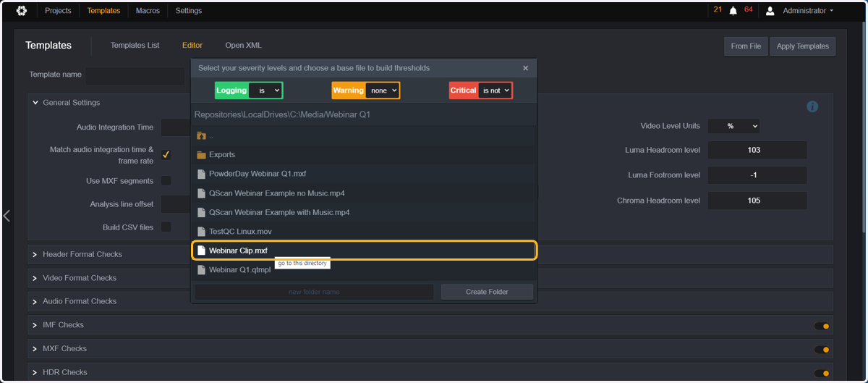Click the app logo icon at top left

22,11
